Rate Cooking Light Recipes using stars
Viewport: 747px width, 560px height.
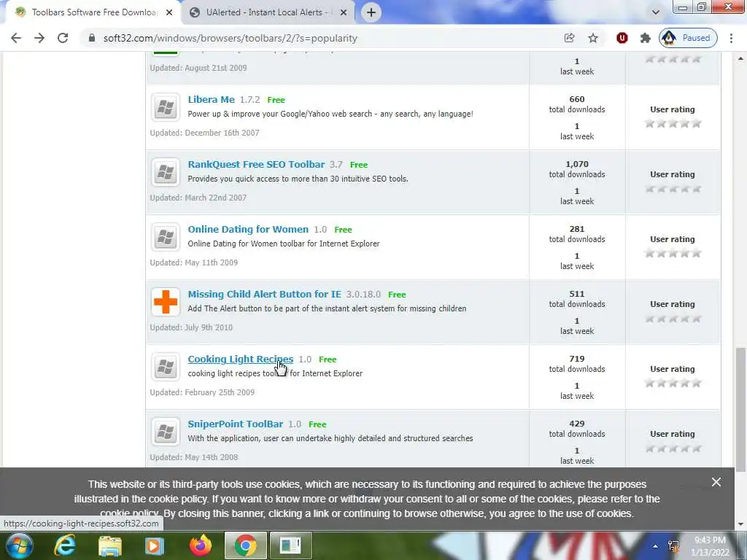[x=673, y=384]
